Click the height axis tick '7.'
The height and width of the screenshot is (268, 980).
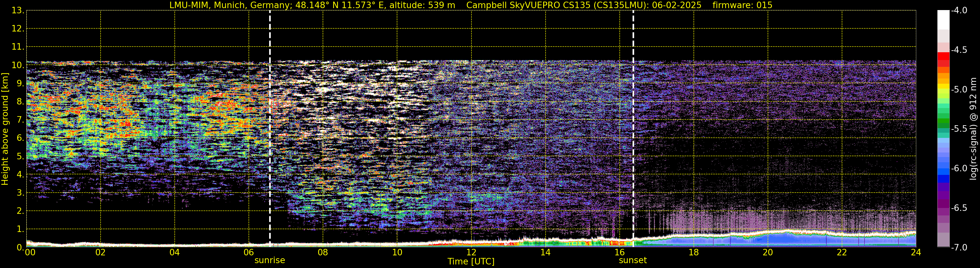[20, 120]
